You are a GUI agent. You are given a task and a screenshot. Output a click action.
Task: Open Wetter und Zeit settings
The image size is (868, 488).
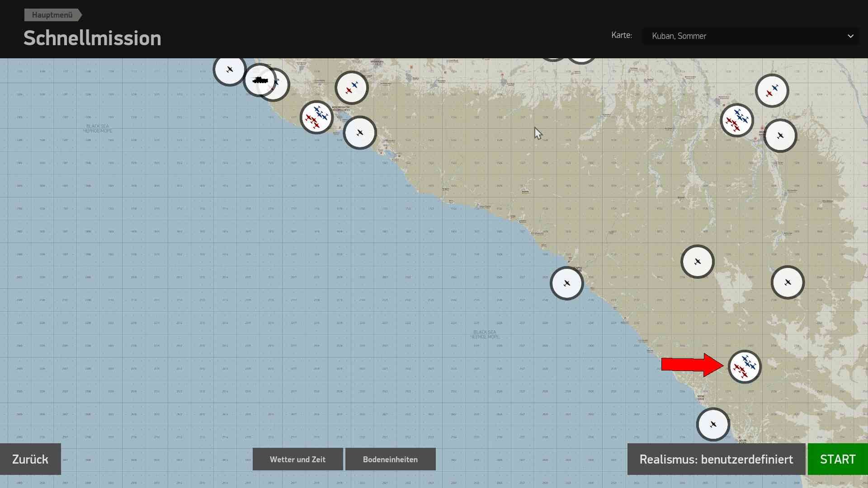(x=297, y=459)
